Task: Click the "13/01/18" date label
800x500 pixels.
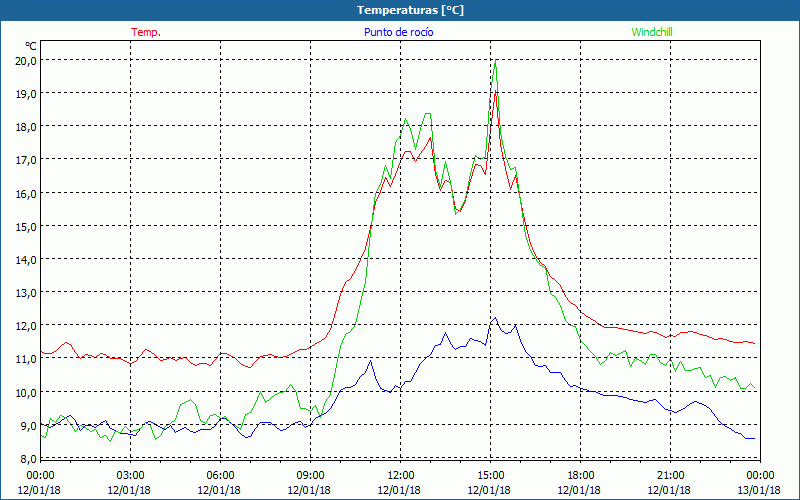Action: pos(760,490)
